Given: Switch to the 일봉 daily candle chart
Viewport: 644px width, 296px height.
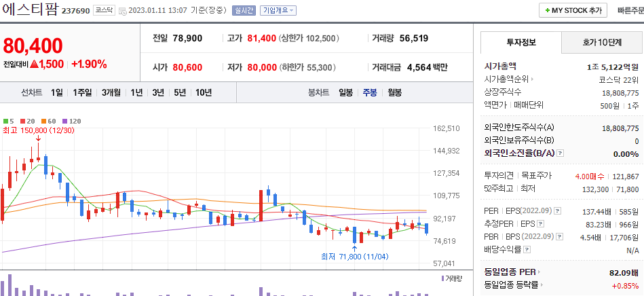Looking at the screenshot, I should [x=345, y=92].
